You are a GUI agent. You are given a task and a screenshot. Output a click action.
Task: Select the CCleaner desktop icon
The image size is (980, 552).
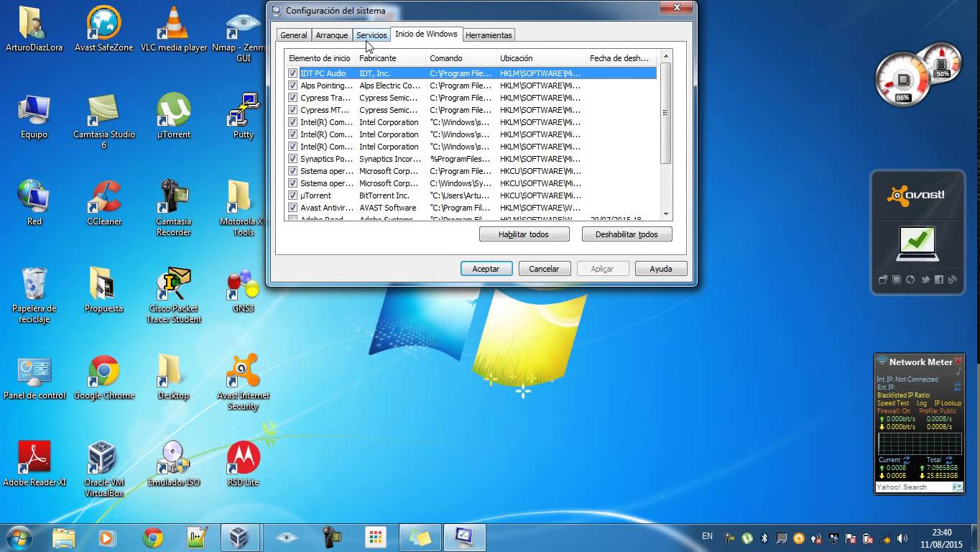pos(104,203)
